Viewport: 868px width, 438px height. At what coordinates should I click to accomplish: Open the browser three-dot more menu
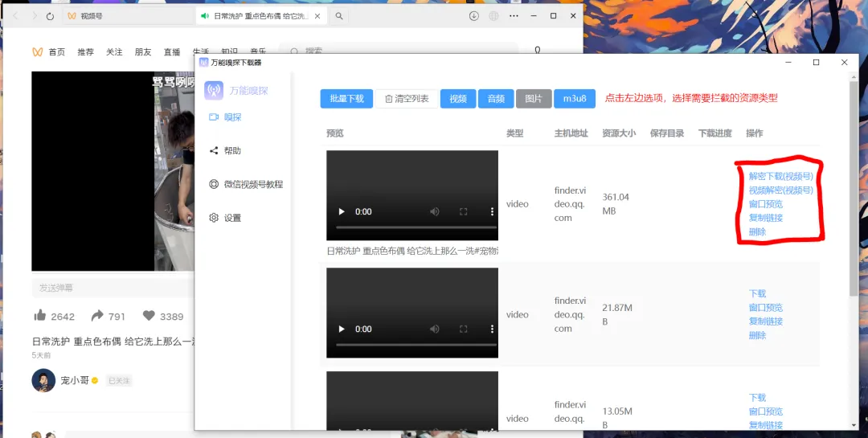pyautogui.click(x=514, y=16)
